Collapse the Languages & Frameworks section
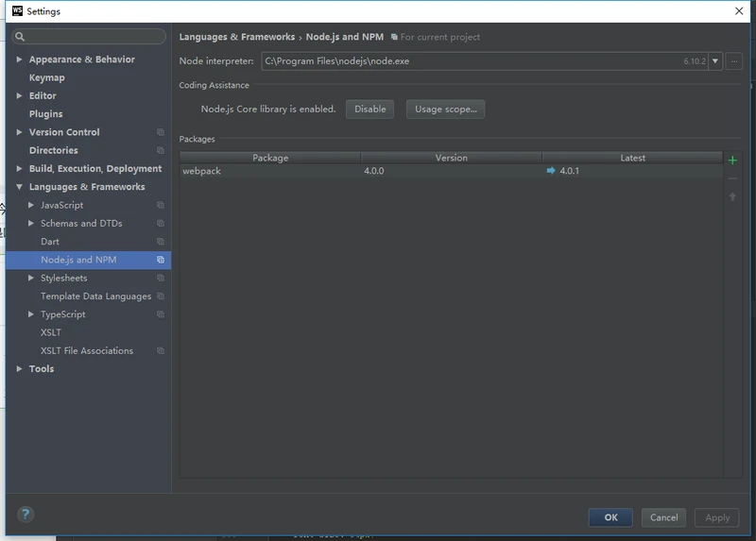 pyautogui.click(x=19, y=187)
